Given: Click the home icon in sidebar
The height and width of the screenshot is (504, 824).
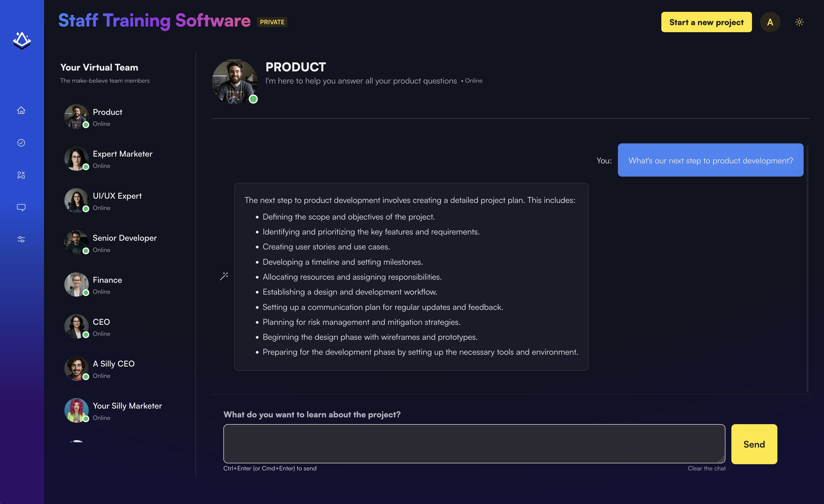Looking at the screenshot, I should [21, 110].
